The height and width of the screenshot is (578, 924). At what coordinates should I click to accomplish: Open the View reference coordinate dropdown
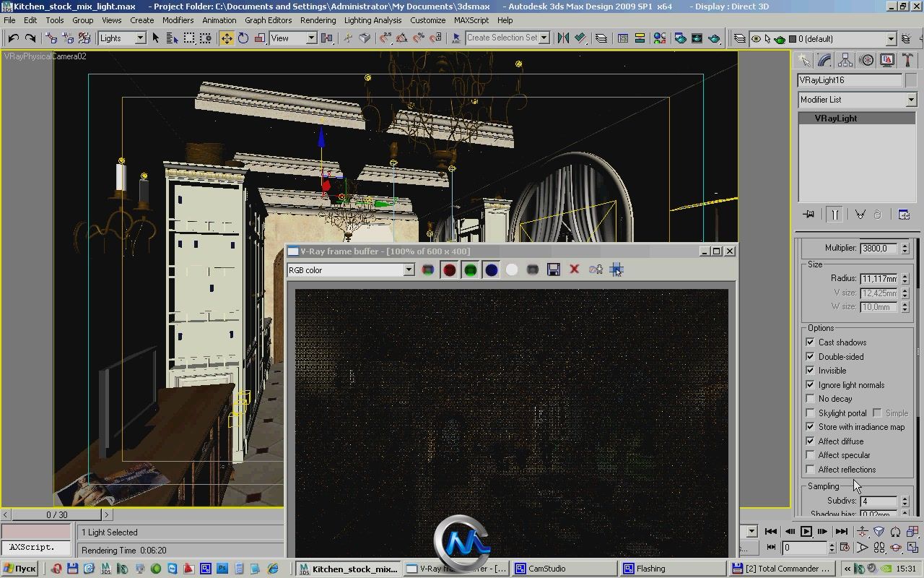coord(292,38)
